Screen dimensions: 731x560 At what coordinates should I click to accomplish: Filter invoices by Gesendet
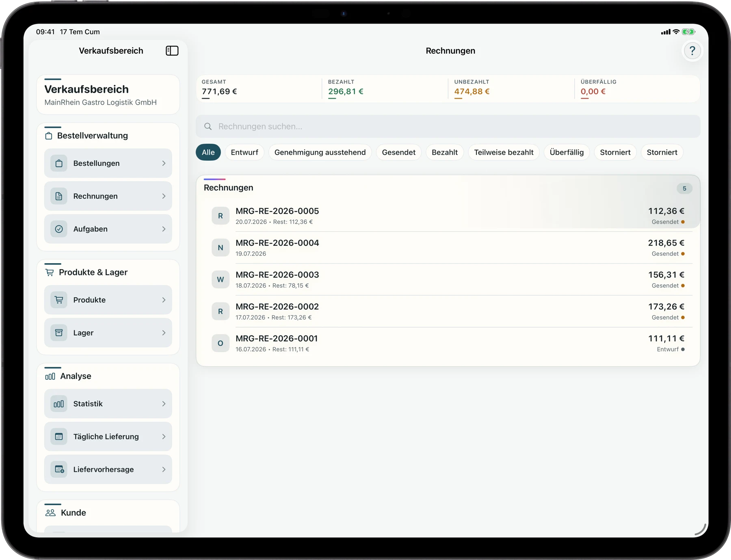398,152
